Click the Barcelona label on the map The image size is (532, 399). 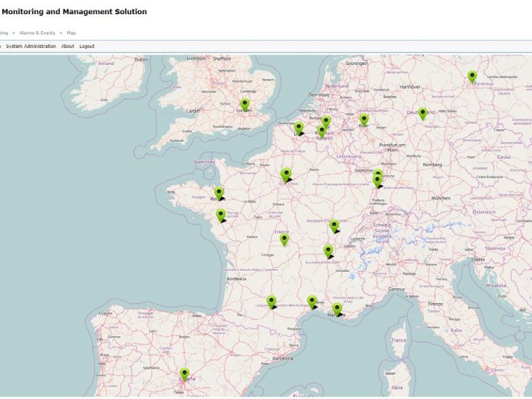[282, 358]
